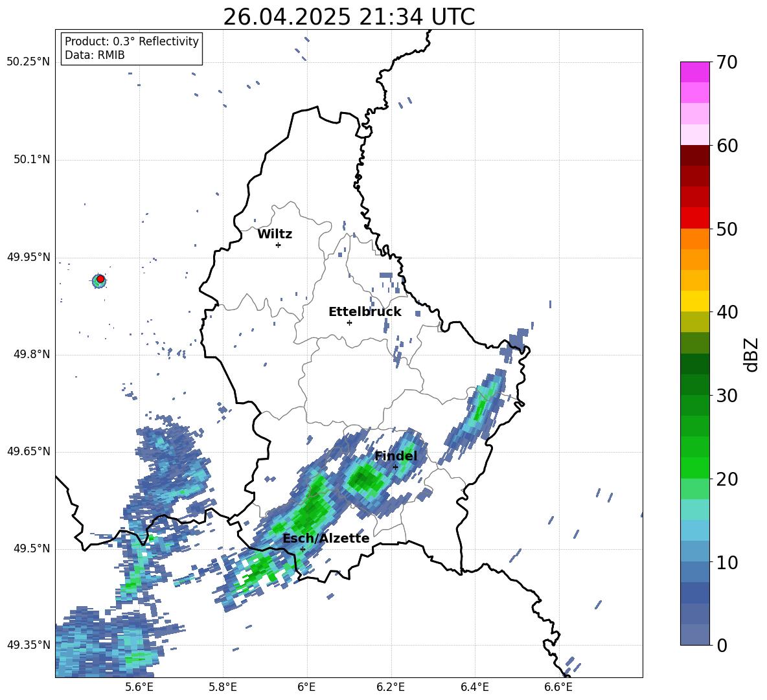Screen dimensions: 767x700
Task: Click the Findel cross marker
Action: click(x=395, y=467)
